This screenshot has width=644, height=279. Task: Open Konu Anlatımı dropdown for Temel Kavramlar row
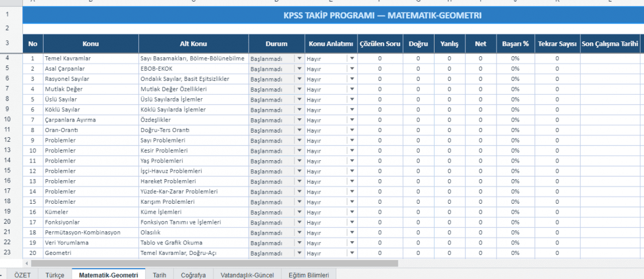[352, 59]
